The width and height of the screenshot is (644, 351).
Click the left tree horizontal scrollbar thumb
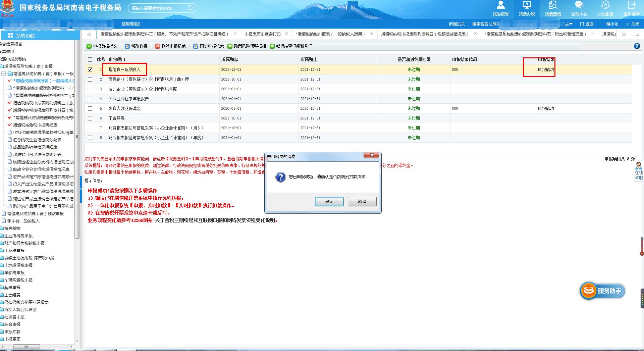point(26,347)
